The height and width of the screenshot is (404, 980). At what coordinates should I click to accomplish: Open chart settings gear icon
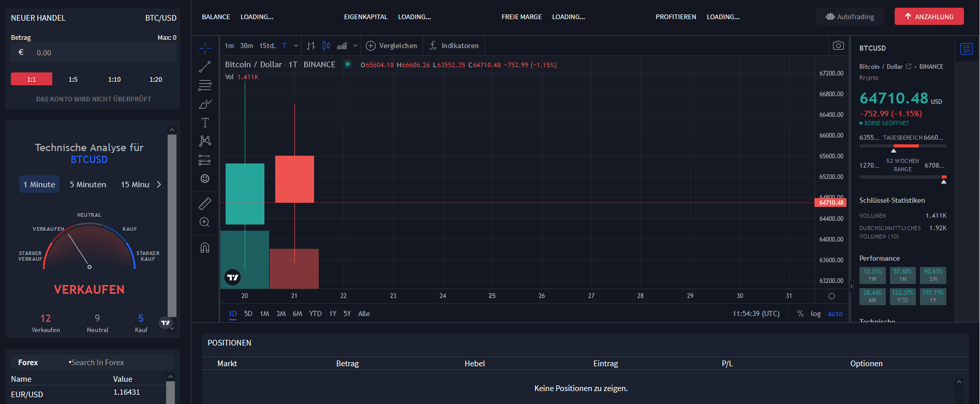[x=831, y=296]
